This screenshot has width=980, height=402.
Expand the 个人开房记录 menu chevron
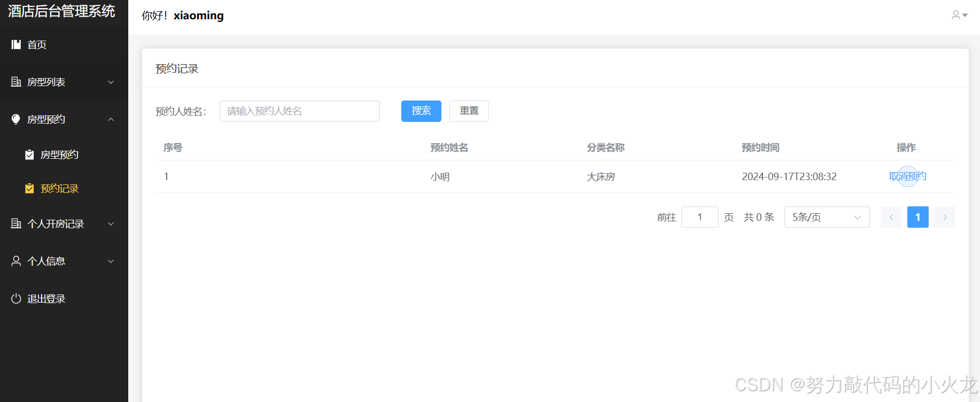(x=111, y=223)
